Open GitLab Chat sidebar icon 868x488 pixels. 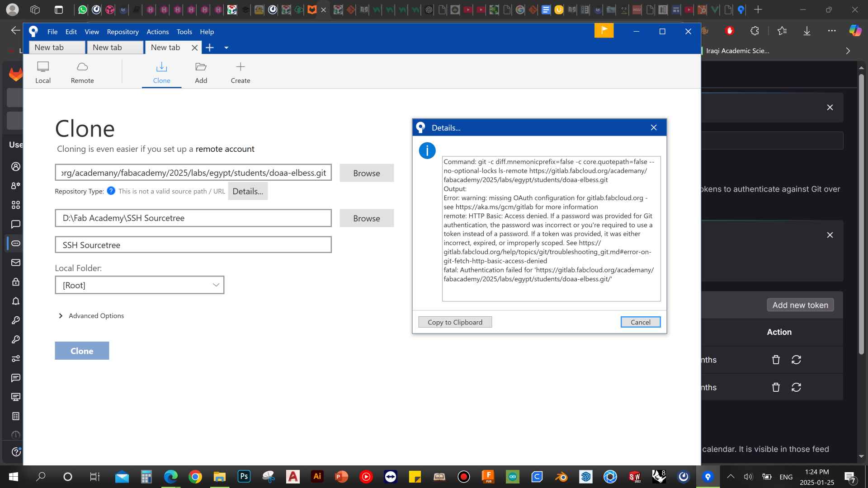16,224
